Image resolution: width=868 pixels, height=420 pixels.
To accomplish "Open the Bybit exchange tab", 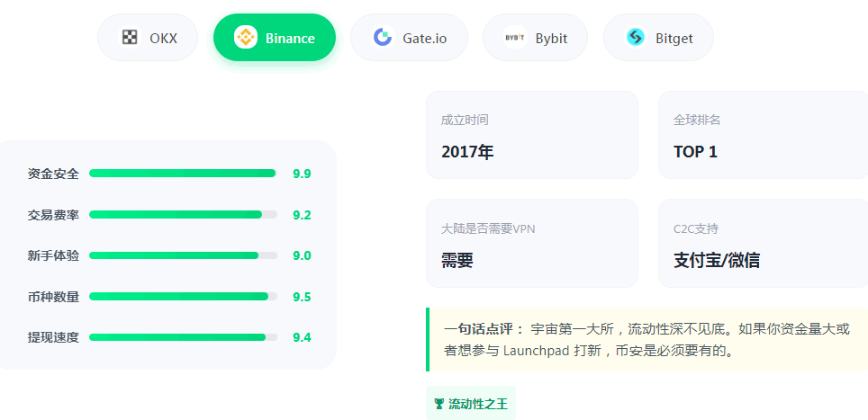I will point(535,38).
